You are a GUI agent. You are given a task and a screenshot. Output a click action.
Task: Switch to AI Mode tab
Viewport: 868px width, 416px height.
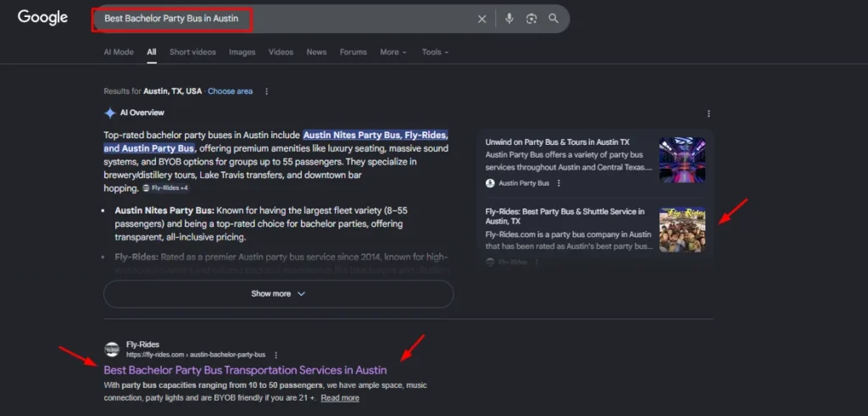(119, 52)
